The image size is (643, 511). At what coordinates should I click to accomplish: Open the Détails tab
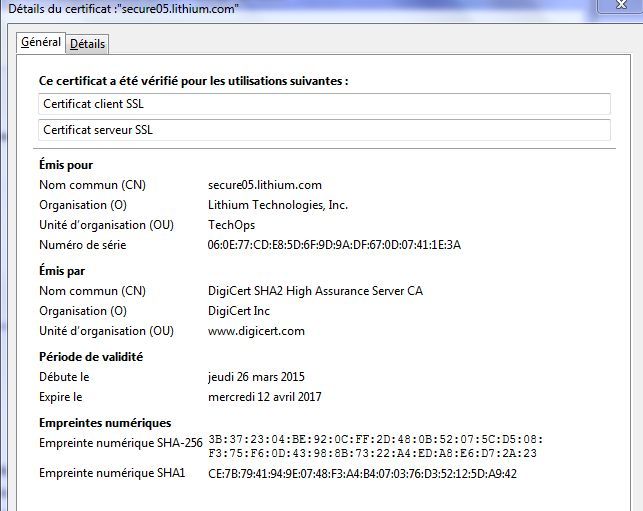(x=87, y=44)
